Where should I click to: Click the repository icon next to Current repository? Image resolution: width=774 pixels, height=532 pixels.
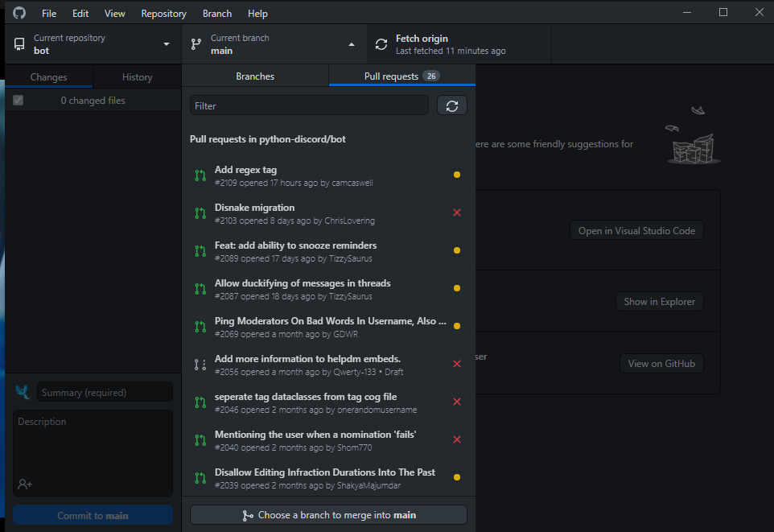click(x=19, y=44)
